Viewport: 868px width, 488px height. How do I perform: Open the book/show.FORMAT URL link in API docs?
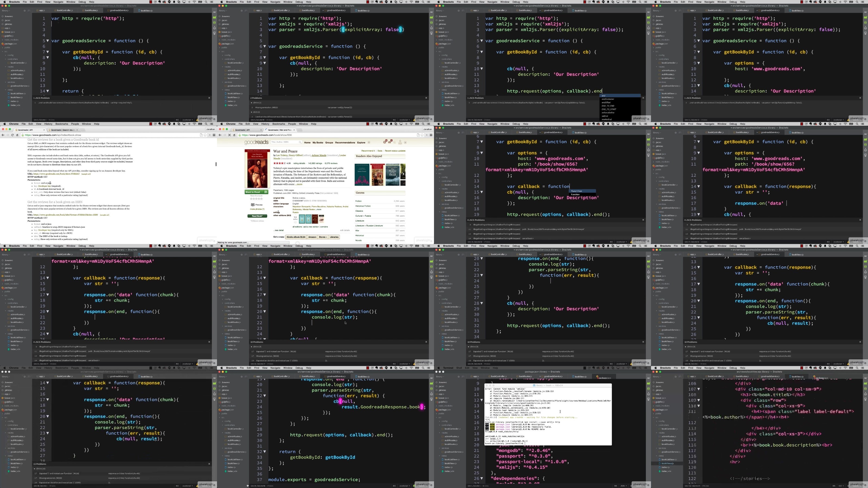tap(57, 174)
